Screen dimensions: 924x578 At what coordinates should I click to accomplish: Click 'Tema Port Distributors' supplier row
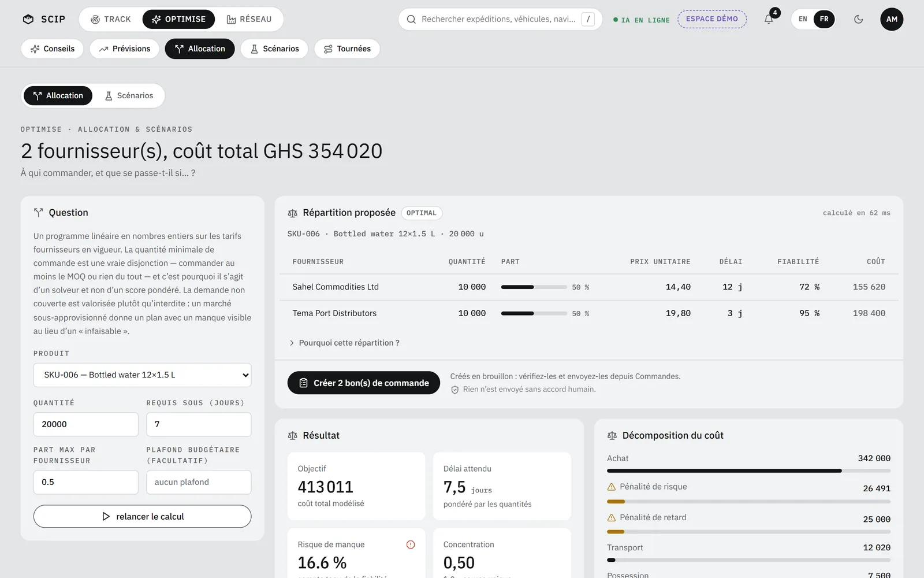point(588,313)
